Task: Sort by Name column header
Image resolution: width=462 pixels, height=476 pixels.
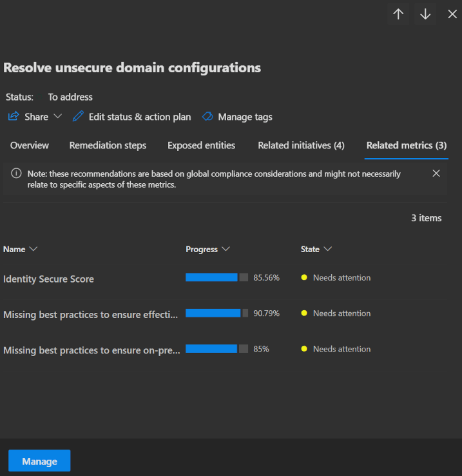Action: point(20,249)
